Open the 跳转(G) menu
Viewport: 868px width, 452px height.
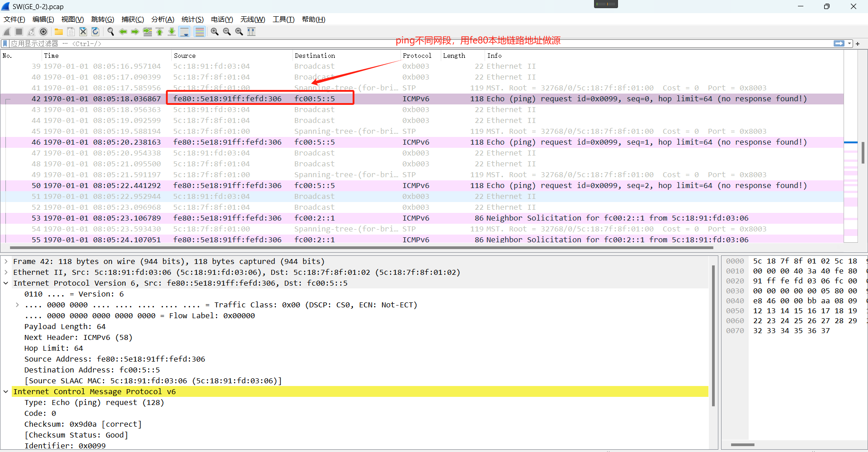pos(103,19)
